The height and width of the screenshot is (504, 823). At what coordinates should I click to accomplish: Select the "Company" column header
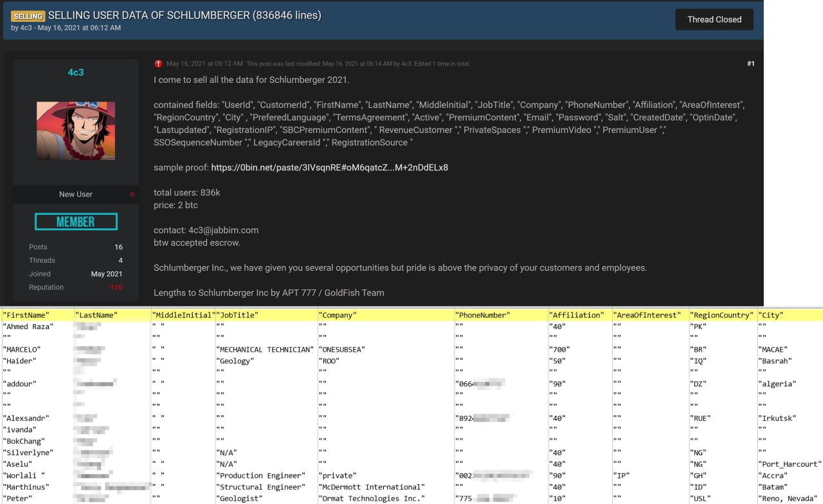coord(338,315)
